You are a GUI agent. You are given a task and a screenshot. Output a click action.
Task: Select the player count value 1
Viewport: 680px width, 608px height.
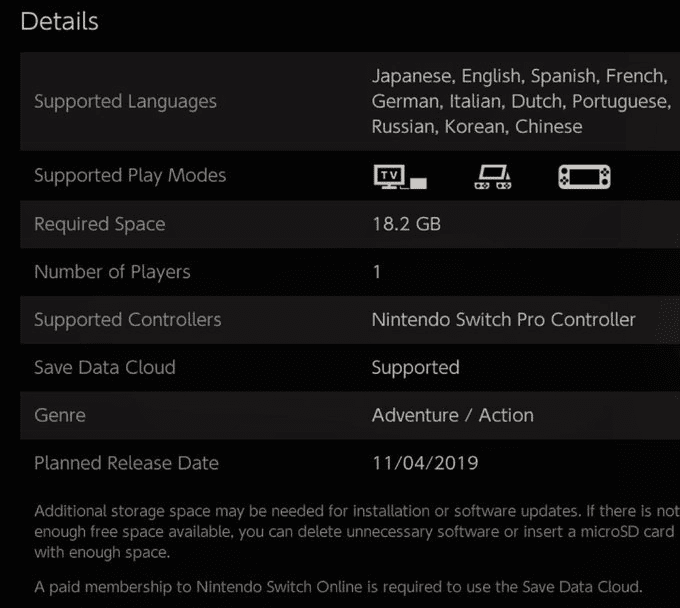[x=377, y=272]
